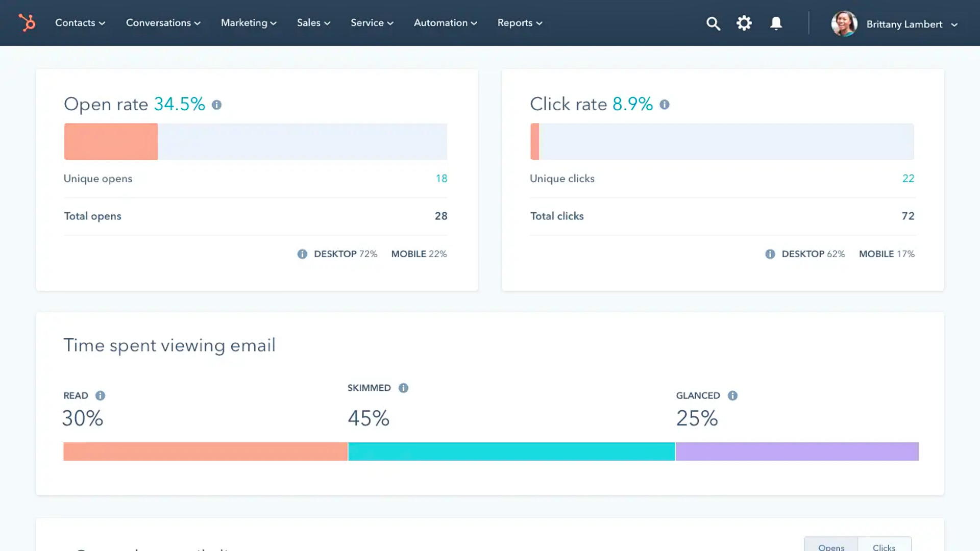Image resolution: width=980 pixels, height=551 pixels.
Task: Click the notifications bell icon
Action: click(776, 23)
